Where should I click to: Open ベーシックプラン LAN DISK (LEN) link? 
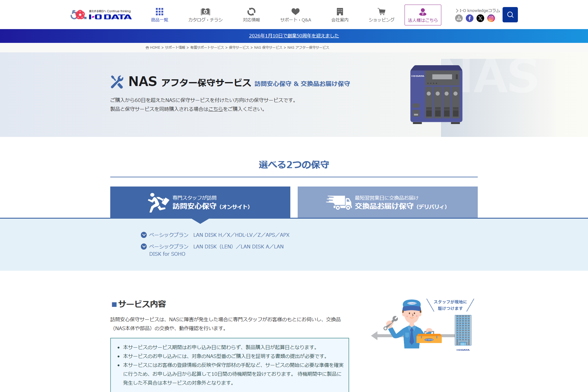click(216, 250)
